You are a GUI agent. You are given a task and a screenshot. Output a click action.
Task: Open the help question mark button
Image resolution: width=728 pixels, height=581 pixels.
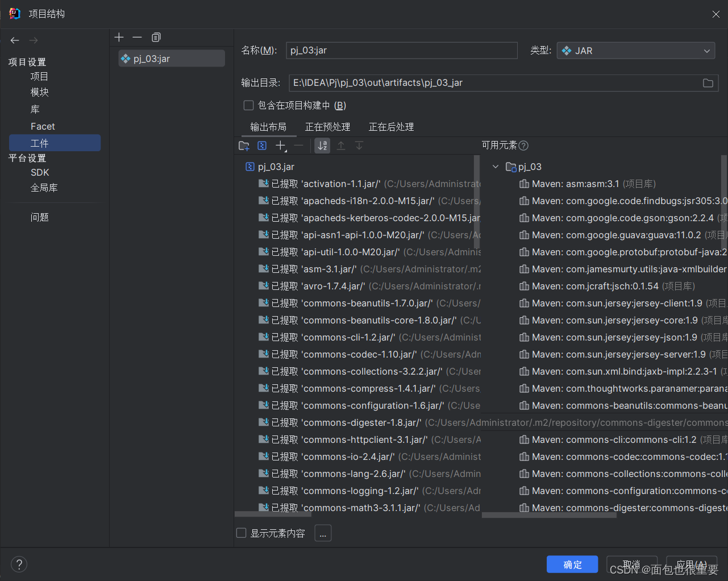pos(19,564)
